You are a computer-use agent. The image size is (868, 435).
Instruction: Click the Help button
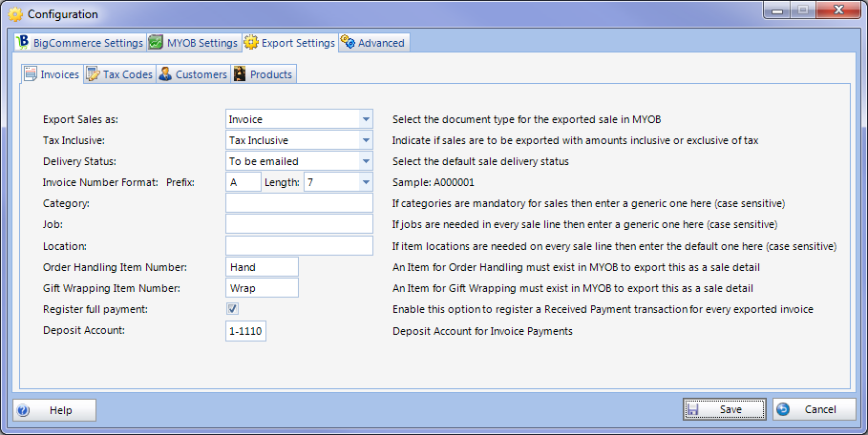coord(54,410)
